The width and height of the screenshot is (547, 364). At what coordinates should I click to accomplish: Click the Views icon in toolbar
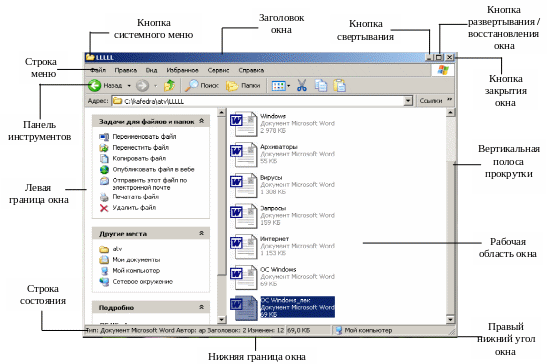279,86
